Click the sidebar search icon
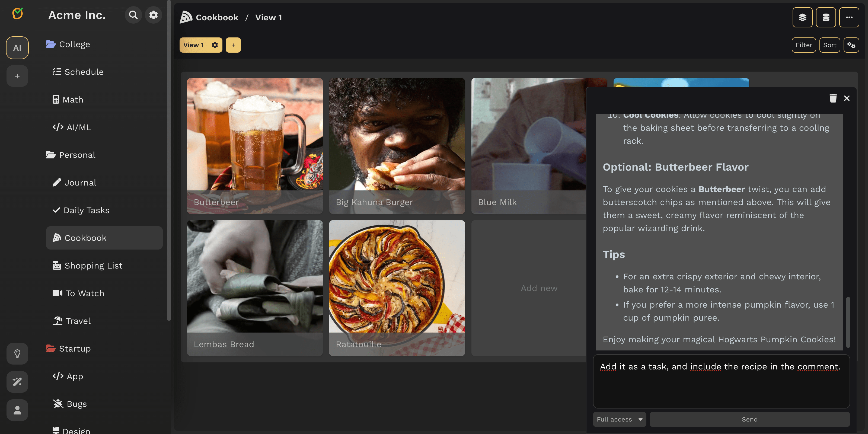 (x=133, y=15)
